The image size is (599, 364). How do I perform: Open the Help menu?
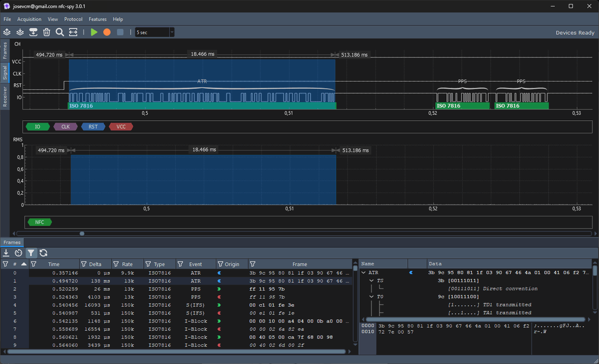click(x=118, y=19)
